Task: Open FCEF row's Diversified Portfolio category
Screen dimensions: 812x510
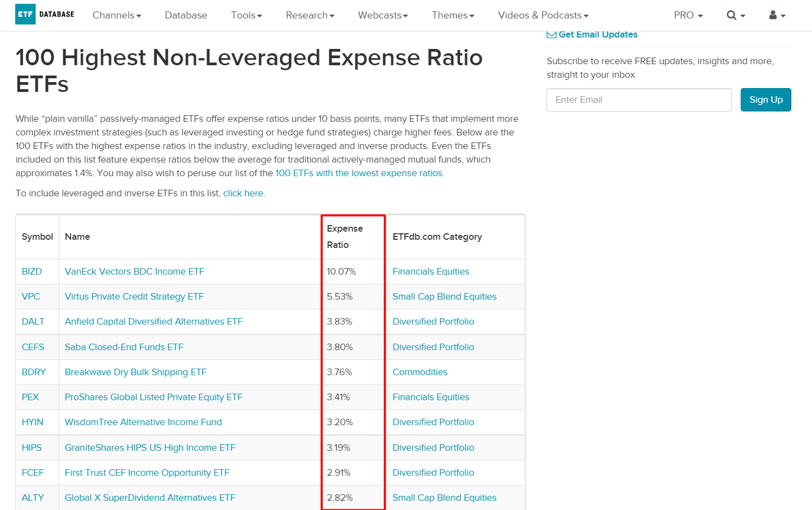Action: [434, 472]
